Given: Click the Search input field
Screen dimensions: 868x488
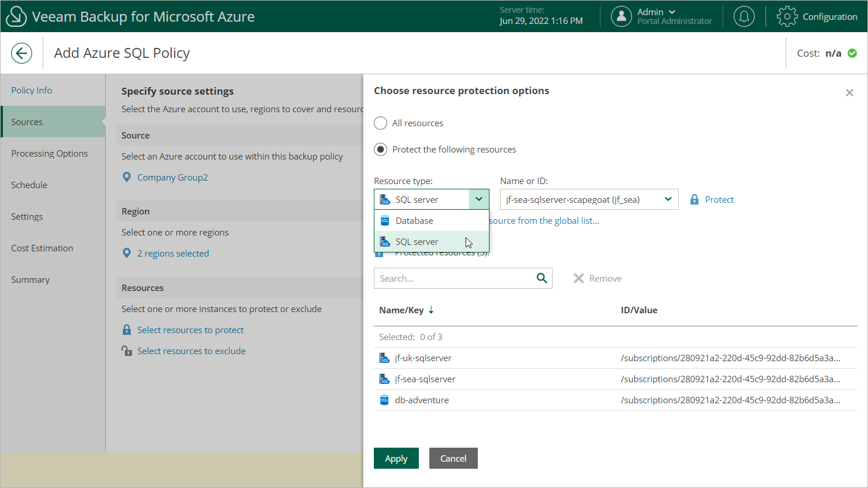Looking at the screenshot, I should click(x=453, y=279).
